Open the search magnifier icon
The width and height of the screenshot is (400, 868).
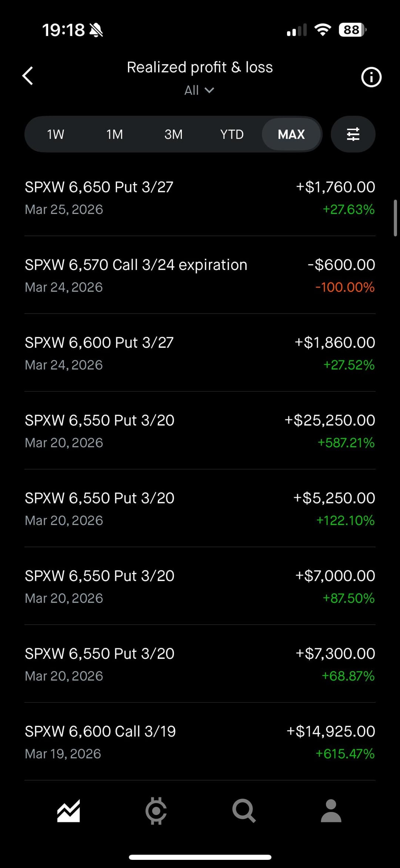[244, 811]
